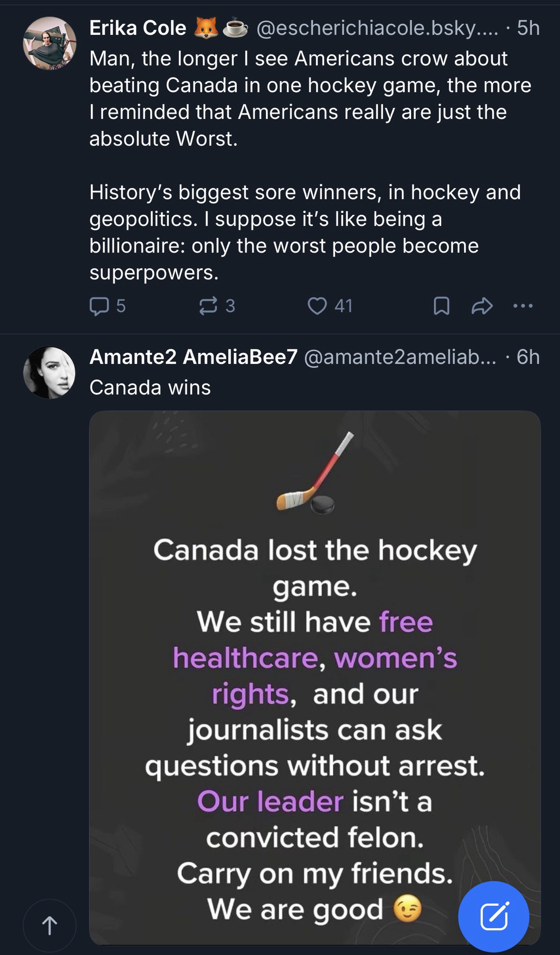Tap the hockey stick emoji in the image
560x955 pixels.
315,473
